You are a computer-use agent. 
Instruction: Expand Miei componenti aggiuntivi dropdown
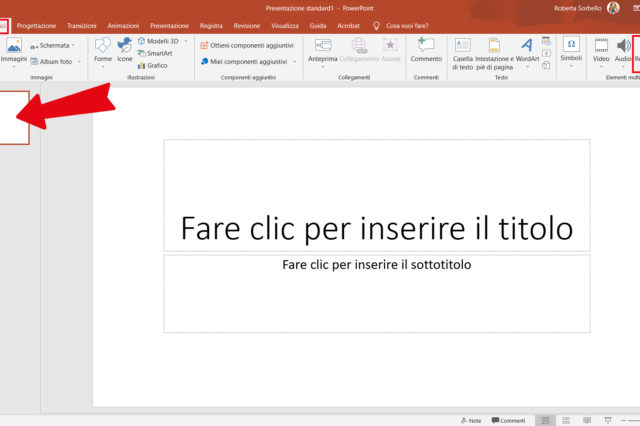[x=295, y=61]
